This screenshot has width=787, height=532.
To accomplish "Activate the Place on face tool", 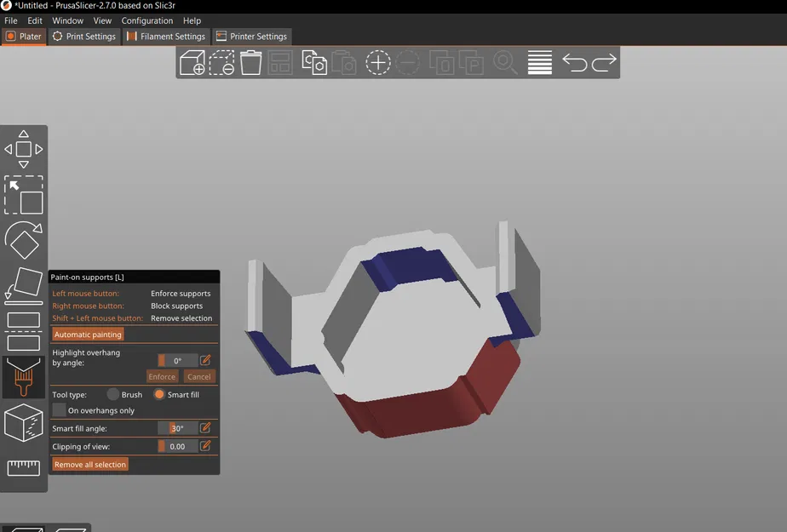I will point(24,286).
